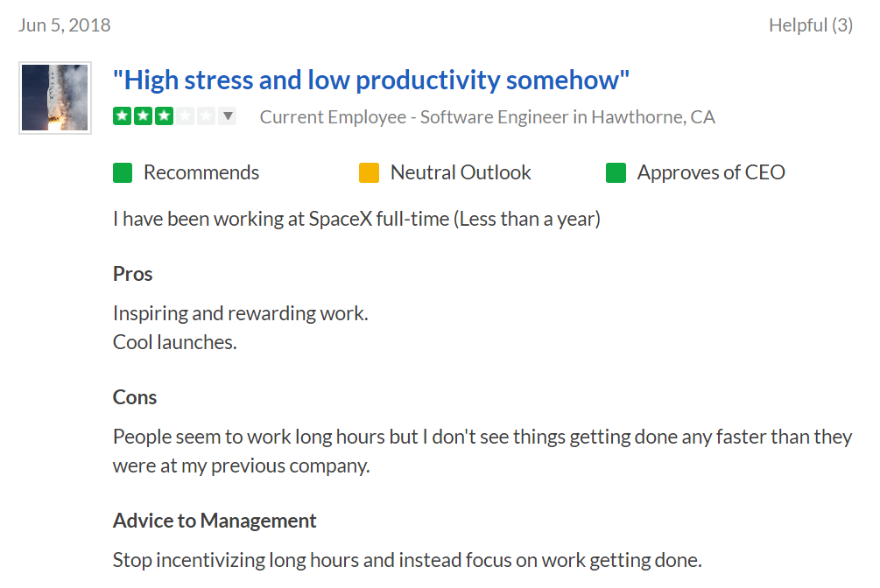The image size is (880, 588).
Task: Open the rocket launch reviewer thumbnail
Action: (55, 98)
